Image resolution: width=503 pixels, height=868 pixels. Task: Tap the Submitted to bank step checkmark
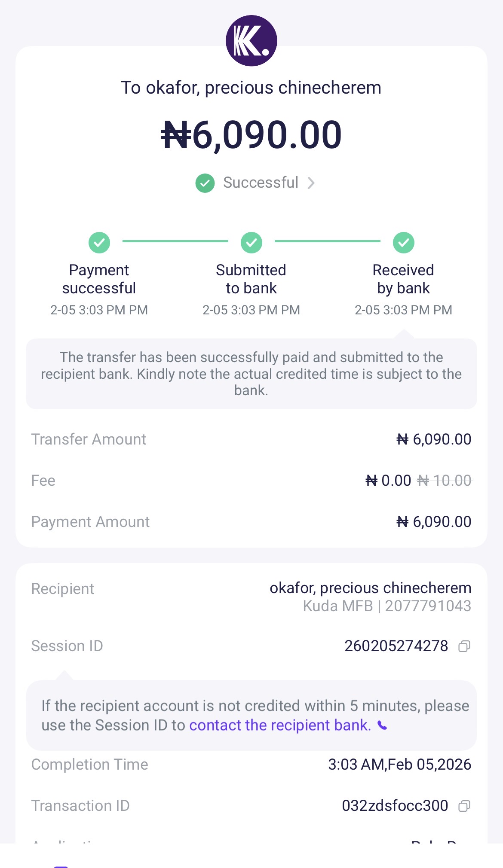tap(252, 243)
